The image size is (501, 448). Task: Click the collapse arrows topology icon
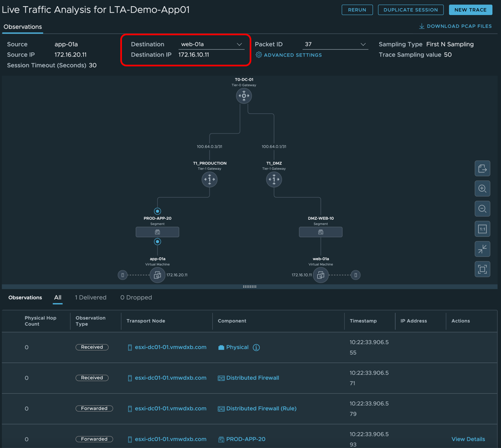[x=482, y=249]
